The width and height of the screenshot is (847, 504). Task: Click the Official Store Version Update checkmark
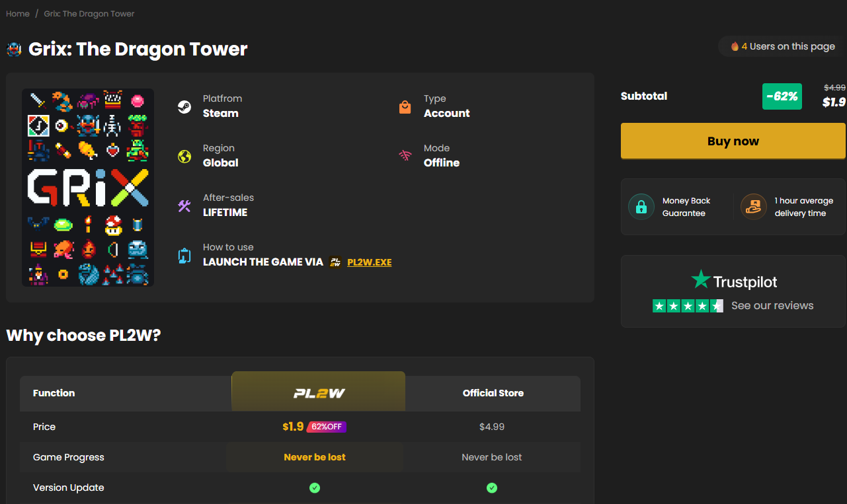point(492,487)
